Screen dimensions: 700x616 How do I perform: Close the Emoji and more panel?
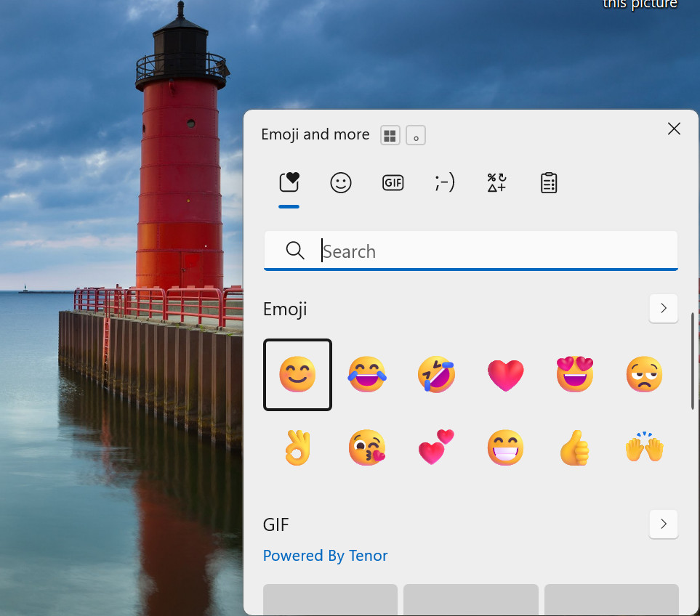[673, 129]
